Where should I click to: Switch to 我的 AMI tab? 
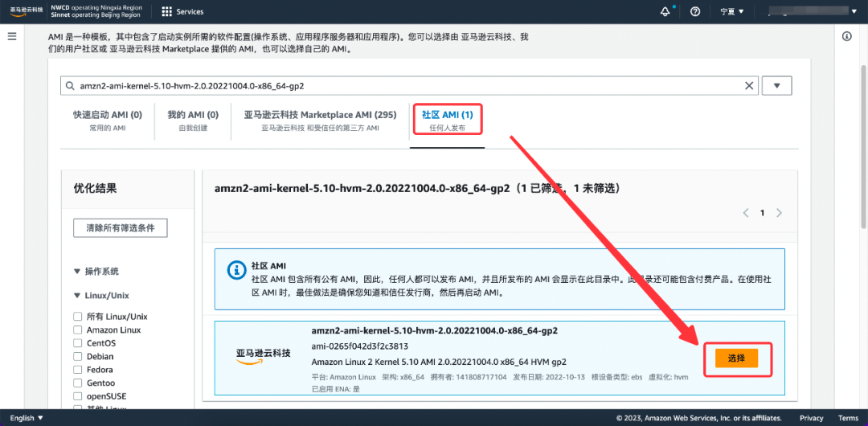[193, 121]
